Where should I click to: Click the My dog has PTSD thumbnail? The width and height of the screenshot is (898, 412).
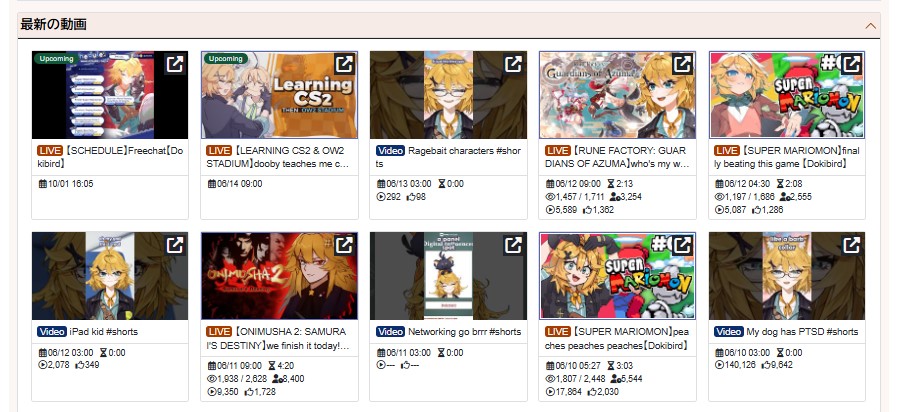click(x=787, y=276)
